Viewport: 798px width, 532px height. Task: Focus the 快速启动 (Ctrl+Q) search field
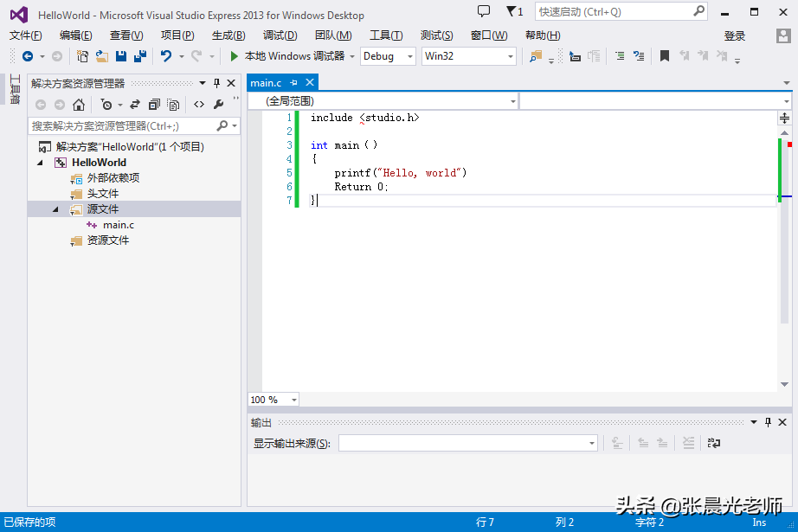coord(621,12)
